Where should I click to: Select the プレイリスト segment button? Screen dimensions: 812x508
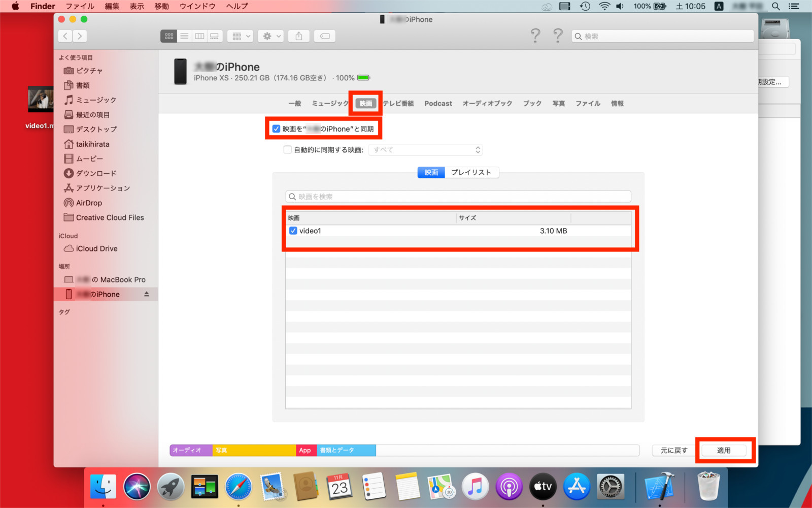471,173
